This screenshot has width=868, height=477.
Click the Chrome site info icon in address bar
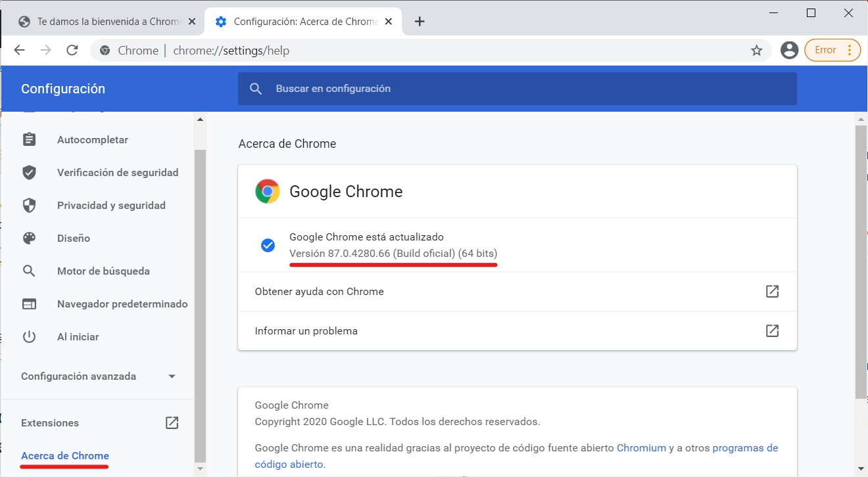[x=105, y=50]
